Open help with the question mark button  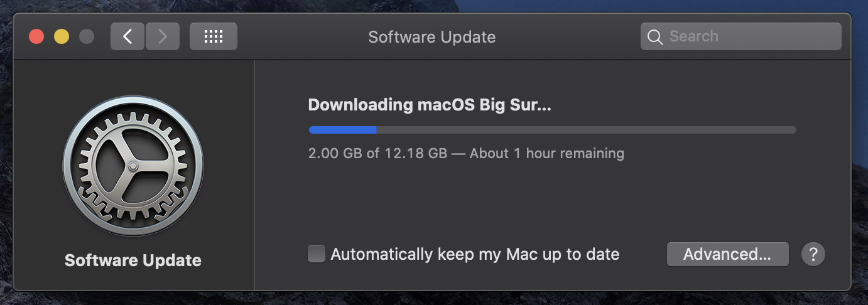(813, 254)
